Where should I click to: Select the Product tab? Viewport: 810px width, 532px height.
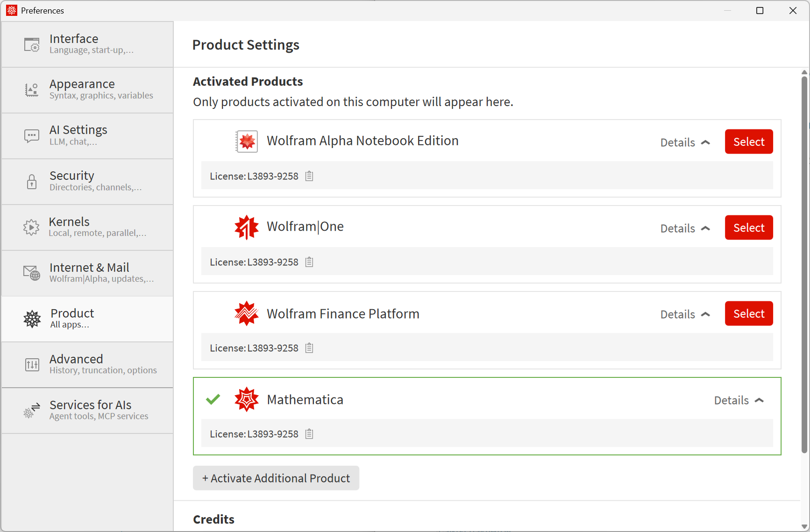87,319
